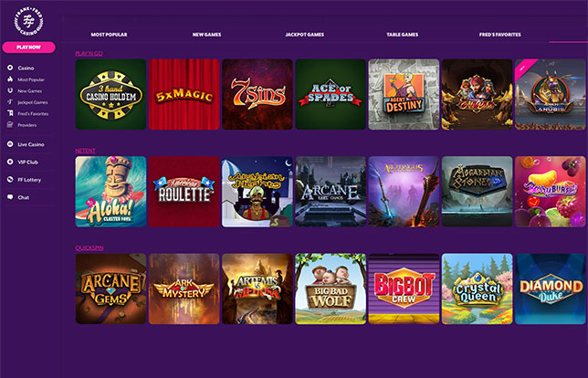Click the Providers sidebar icon
The height and width of the screenshot is (378, 588).
[x=10, y=125]
